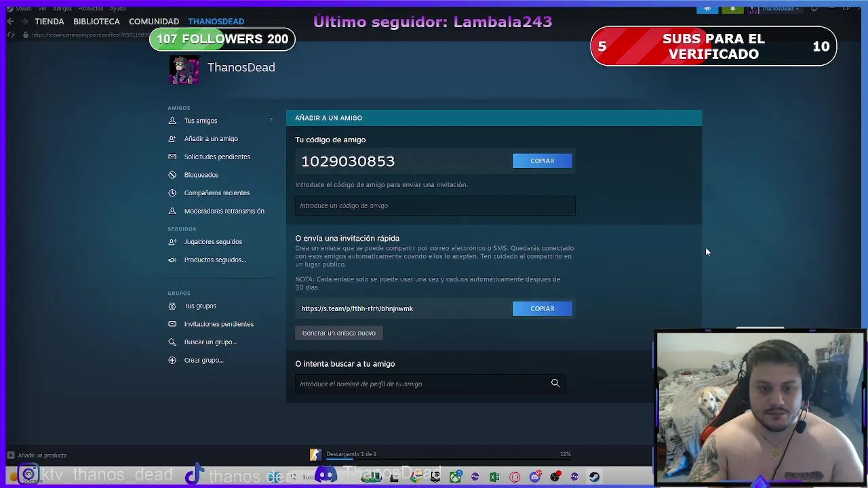This screenshot has height=488, width=868.
Task: Open Buscar un grupo...
Action: coord(210,342)
